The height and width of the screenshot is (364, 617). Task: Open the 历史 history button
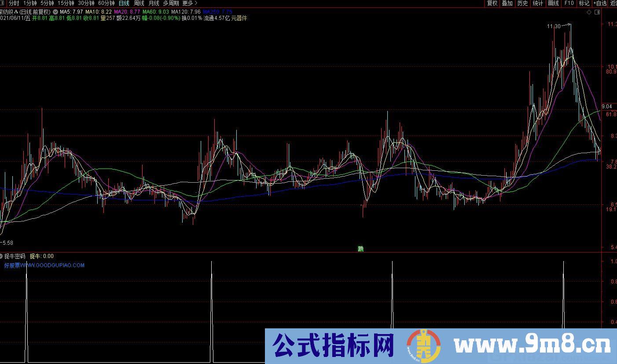522,3
